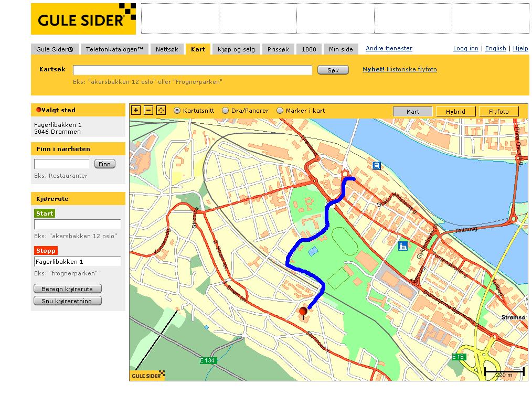
Task: Select the Kartutsnitt radio button
Action: 177,111
